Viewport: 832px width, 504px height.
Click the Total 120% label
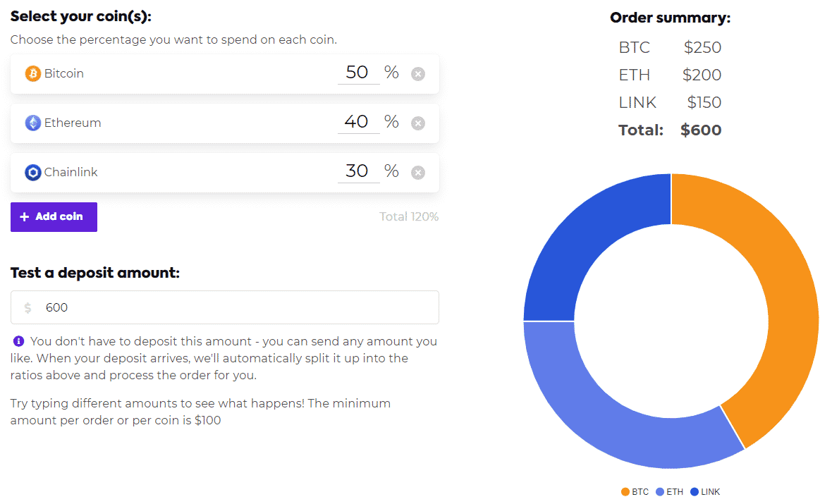tap(409, 216)
